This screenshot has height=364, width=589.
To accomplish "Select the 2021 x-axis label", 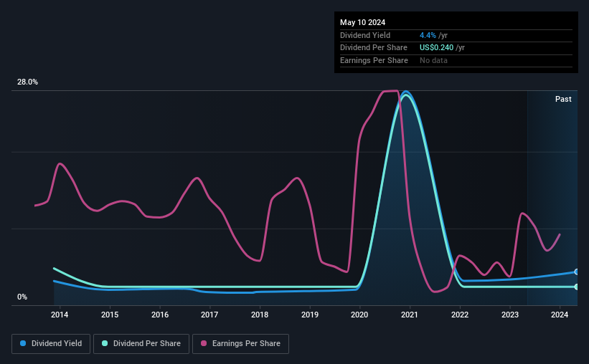I will [410, 315].
